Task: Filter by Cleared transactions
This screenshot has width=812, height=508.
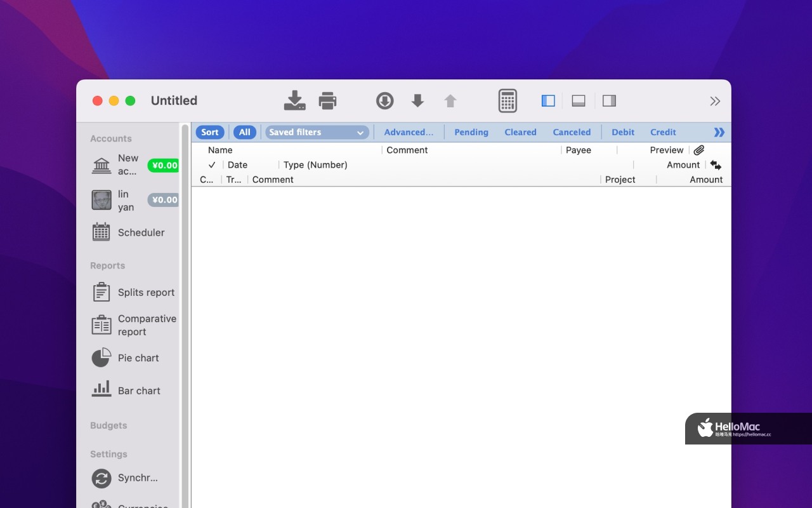Action: pos(521,132)
